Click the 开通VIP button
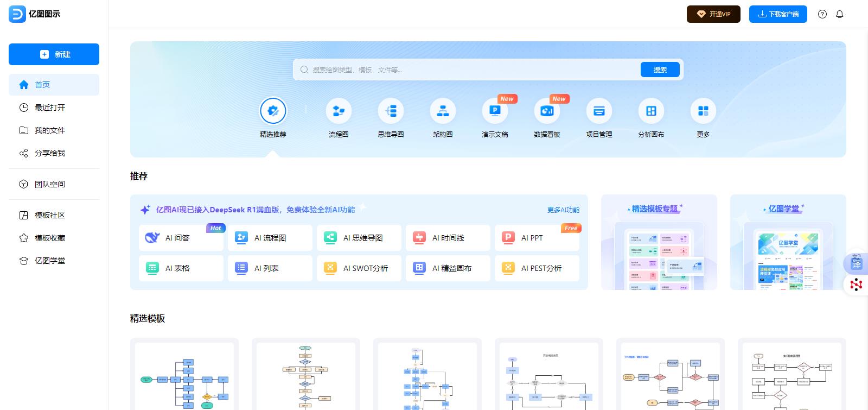 [x=713, y=14]
